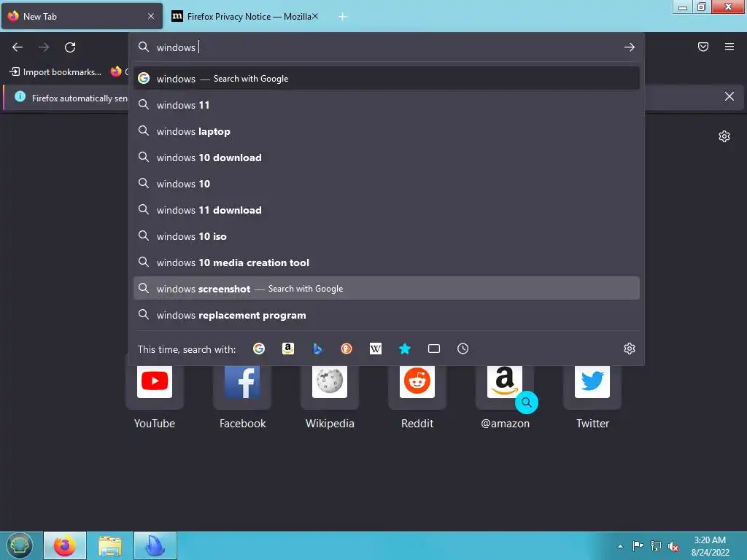
Task: Select the 'windows screenshot' suggestion
Action: [x=387, y=289]
